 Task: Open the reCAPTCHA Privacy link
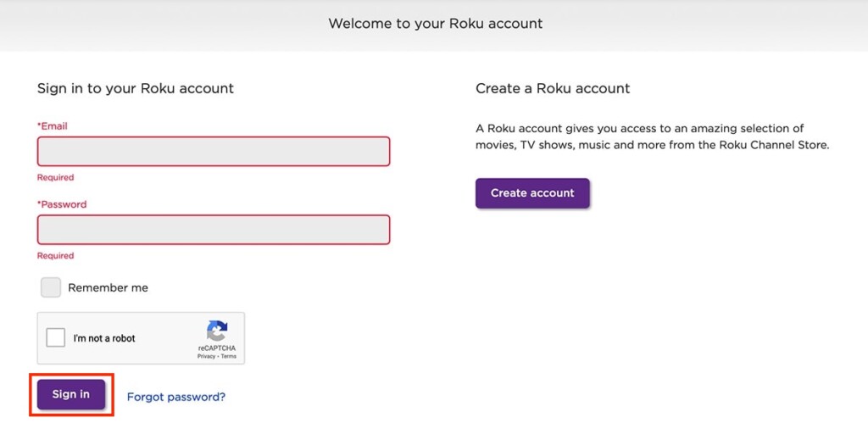tap(207, 357)
